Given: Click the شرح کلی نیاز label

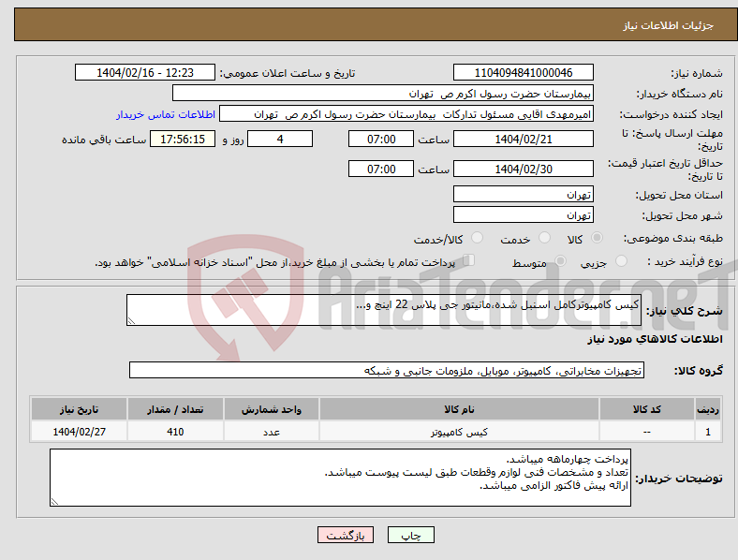Looking at the screenshot, I should coord(684,311).
